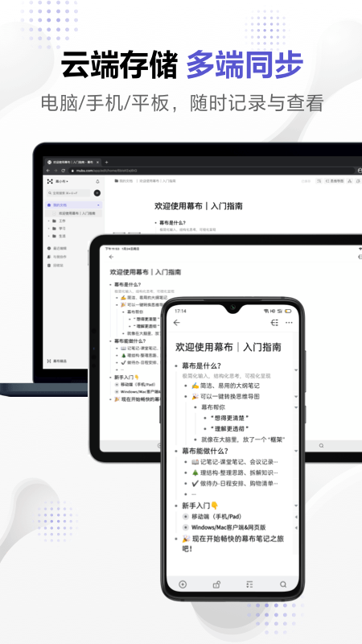Viewport: 362px width, 644px height.
Task: Open 回收站 in the laptop sidebar
Action: (56, 266)
